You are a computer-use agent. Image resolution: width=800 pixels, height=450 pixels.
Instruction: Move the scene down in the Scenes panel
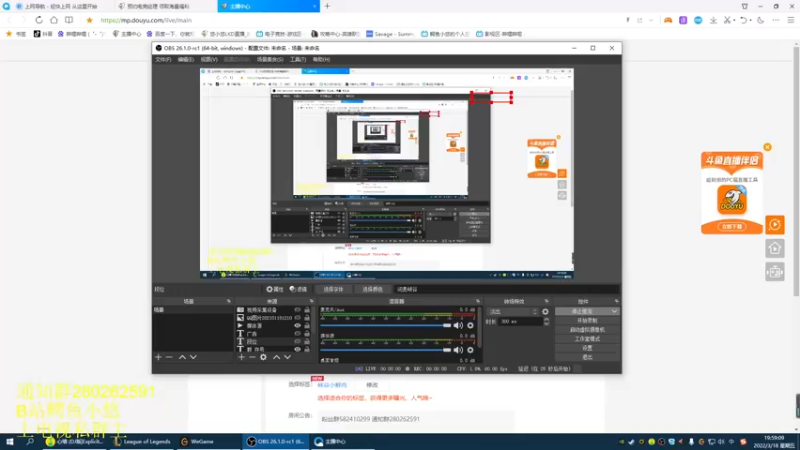(193, 357)
